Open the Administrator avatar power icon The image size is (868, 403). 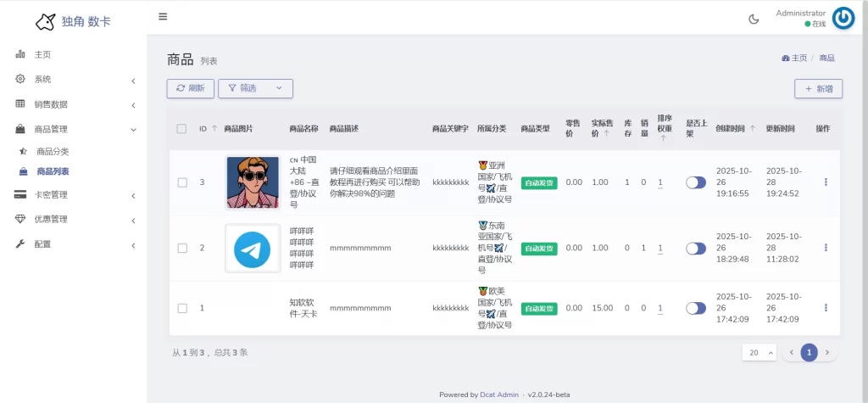tap(843, 18)
